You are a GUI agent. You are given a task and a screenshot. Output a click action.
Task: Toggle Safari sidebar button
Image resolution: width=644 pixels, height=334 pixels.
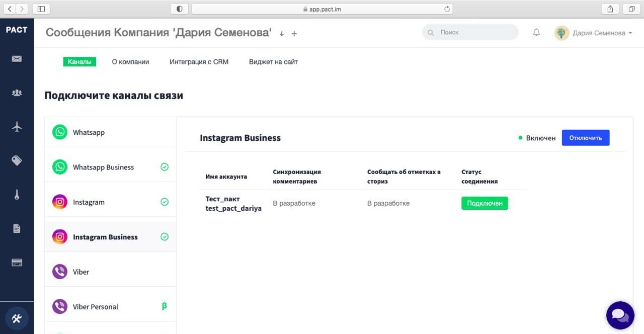(x=41, y=9)
